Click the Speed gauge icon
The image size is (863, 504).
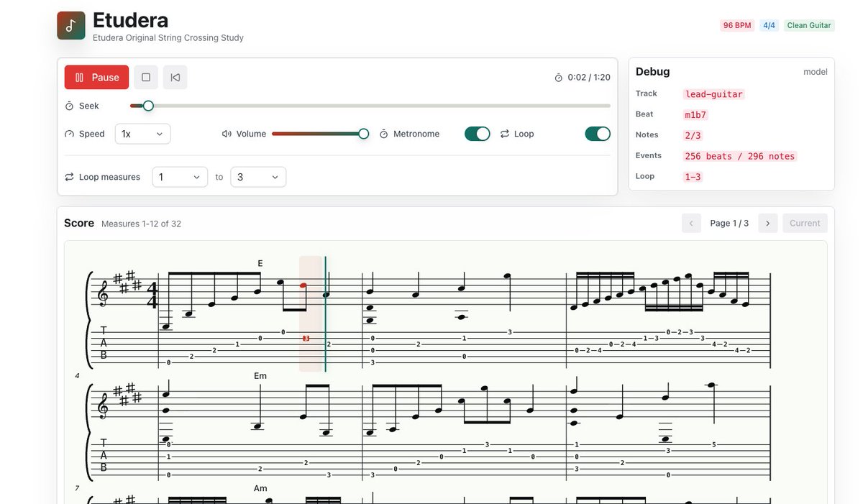pos(70,134)
